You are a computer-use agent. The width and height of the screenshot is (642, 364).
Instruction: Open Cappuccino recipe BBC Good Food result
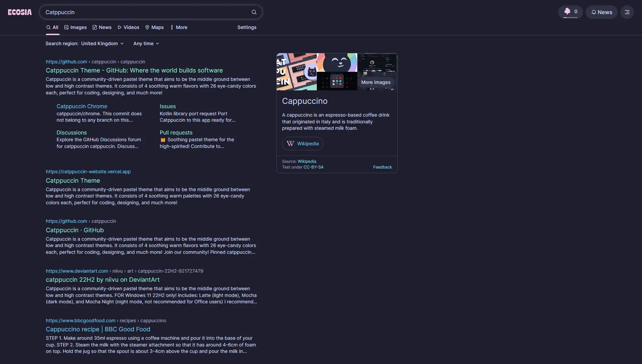pos(98,329)
